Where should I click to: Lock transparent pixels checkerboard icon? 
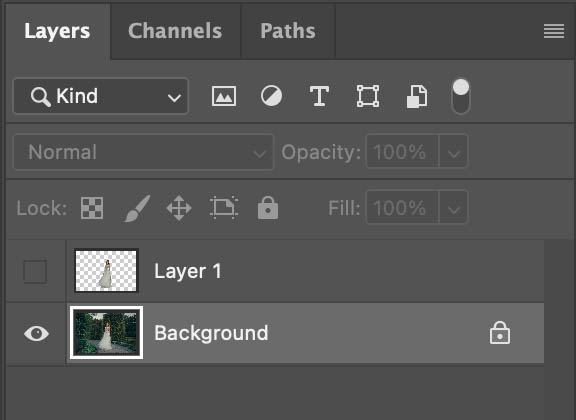click(92, 208)
